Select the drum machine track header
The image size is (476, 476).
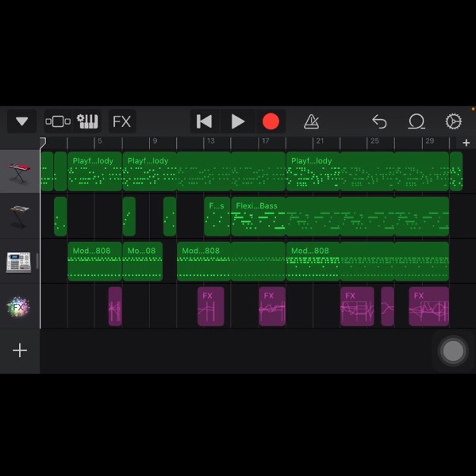point(20,261)
